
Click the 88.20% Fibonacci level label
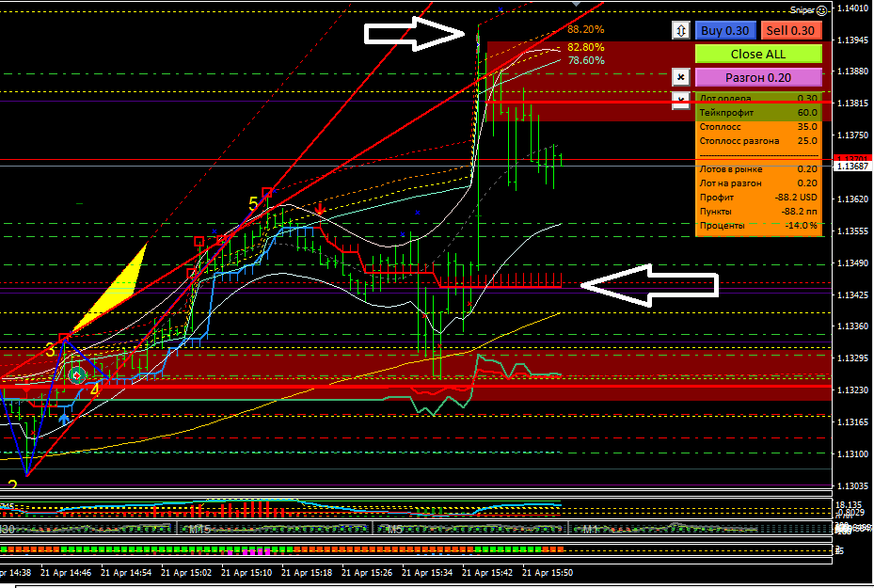pyautogui.click(x=586, y=29)
